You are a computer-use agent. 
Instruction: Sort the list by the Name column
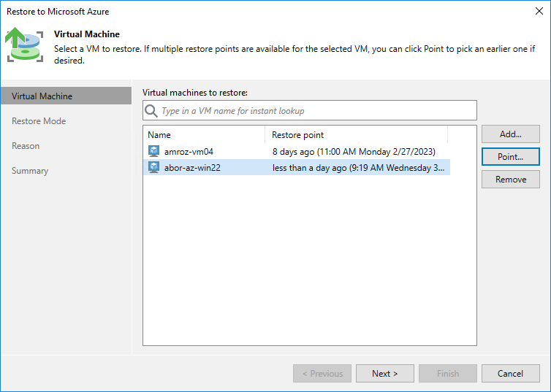coord(204,135)
